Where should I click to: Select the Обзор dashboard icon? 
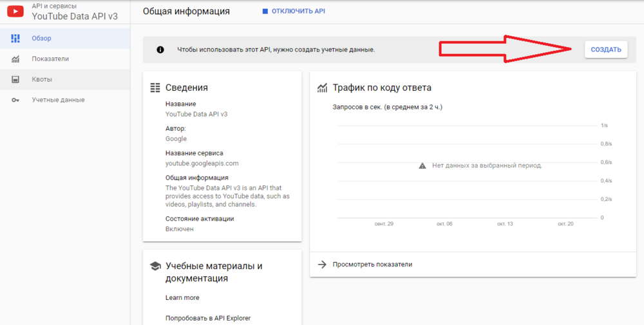15,39
